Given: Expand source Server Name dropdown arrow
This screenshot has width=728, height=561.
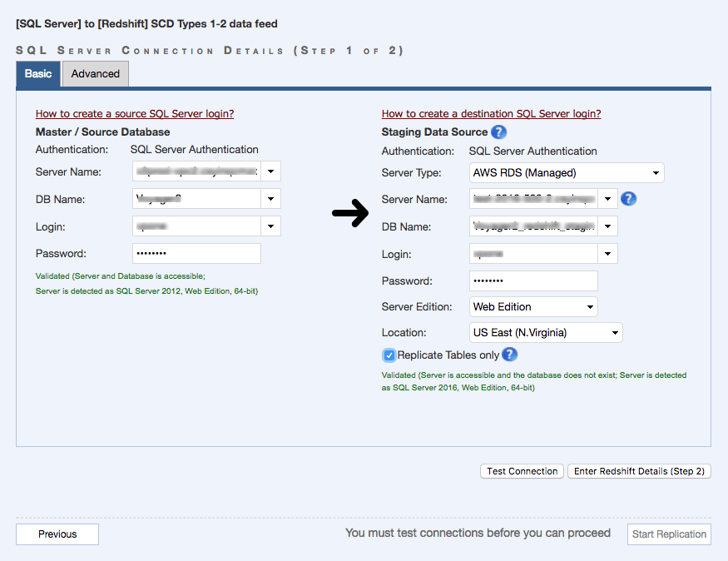Looking at the screenshot, I should pyautogui.click(x=270, y=172).
